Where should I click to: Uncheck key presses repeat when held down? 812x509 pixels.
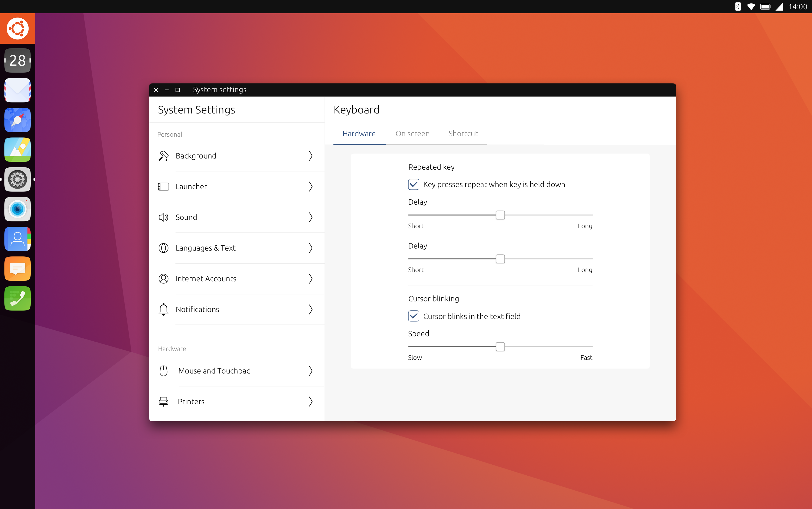click(x=414, y=185)
